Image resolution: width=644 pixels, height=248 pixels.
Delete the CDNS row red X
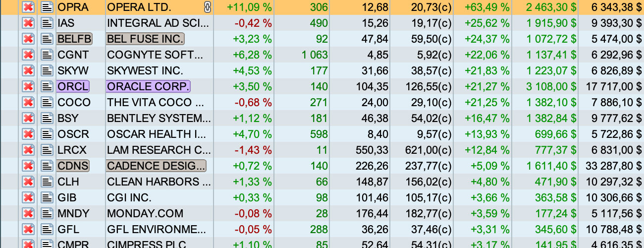pos(28,166)
